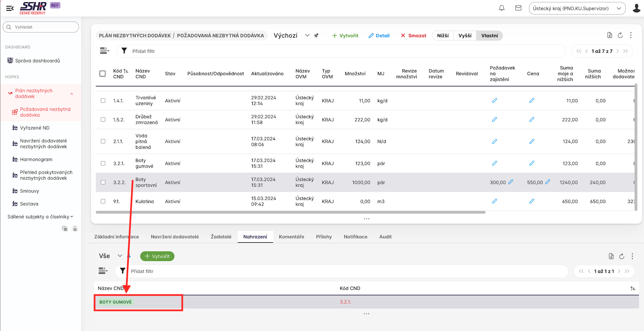
Task: Open the Ústecký kraj role dropdown
Action: (x=577, y=8)
